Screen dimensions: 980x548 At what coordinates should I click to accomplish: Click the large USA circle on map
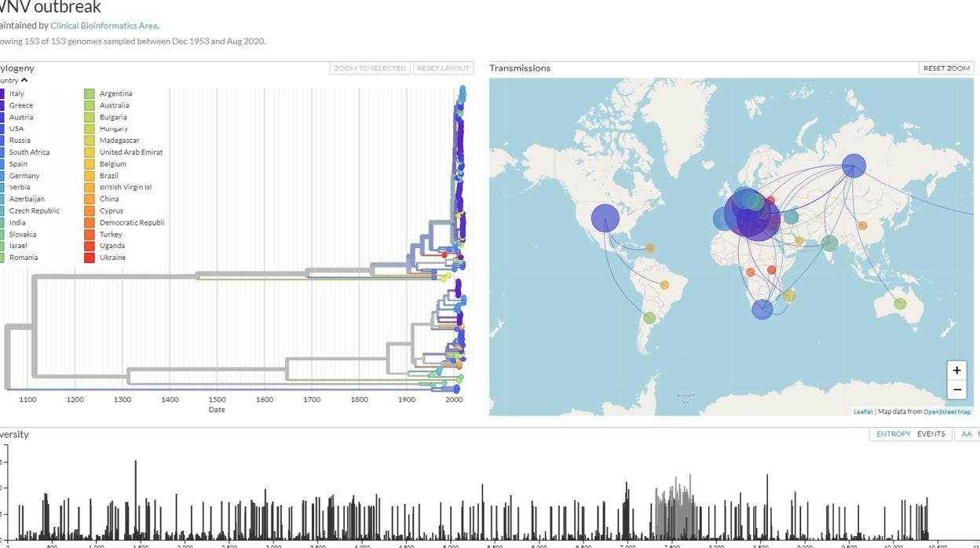pyautogui.click(x=605, y=218)
